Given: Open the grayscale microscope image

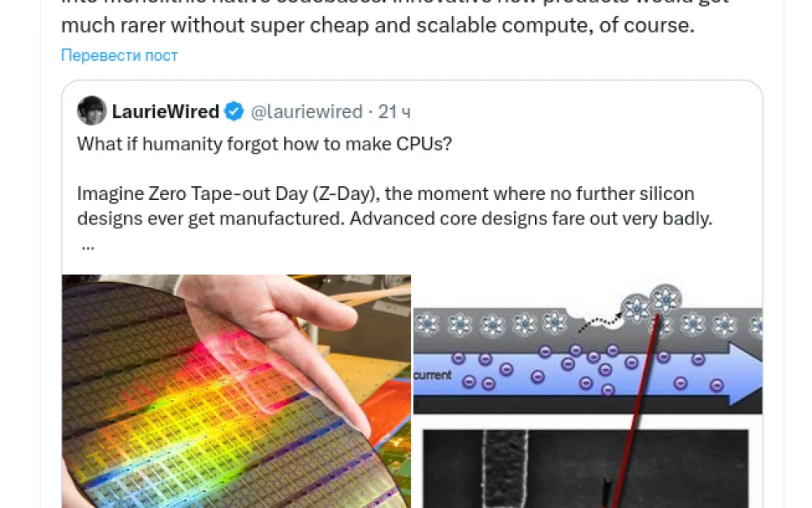Looking at the screenshot, I should tap(585, 469).
